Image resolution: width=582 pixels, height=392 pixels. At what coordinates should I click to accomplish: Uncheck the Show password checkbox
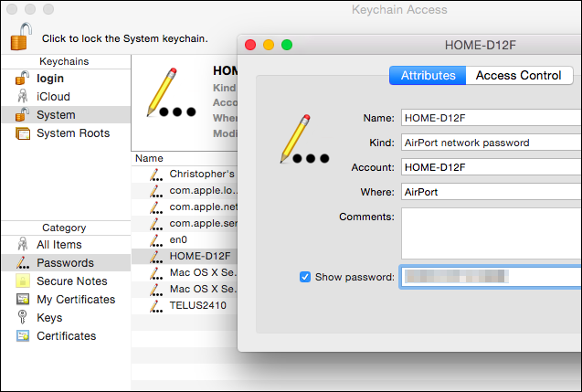[305, 277]
